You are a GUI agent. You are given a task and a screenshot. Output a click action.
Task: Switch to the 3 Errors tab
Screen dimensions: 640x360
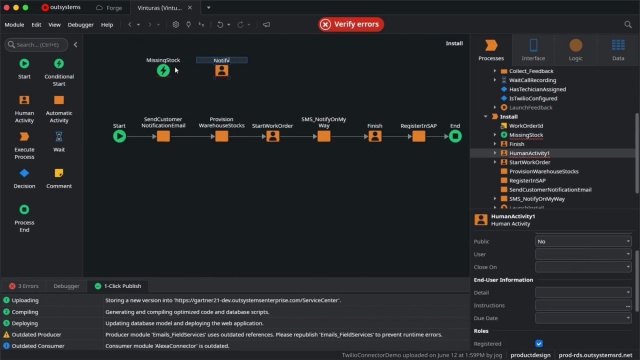coord(24,286)
